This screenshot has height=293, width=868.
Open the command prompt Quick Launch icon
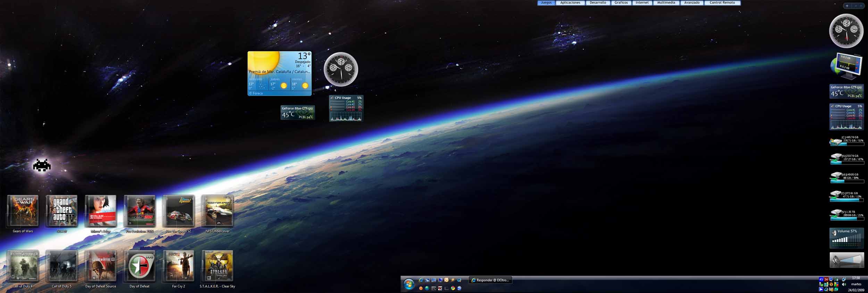(434, 288)
